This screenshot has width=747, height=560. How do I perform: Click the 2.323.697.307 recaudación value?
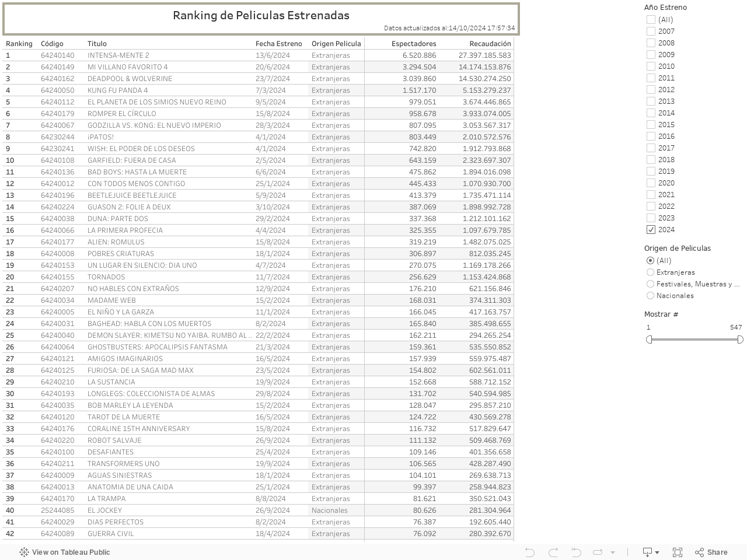tap(487, 160)
